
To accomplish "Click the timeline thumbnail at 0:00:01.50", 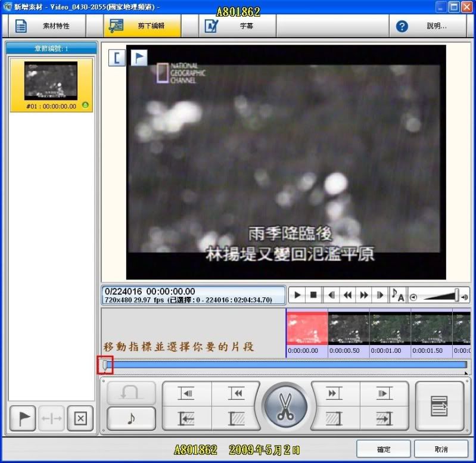I will (x=432, y=328).
